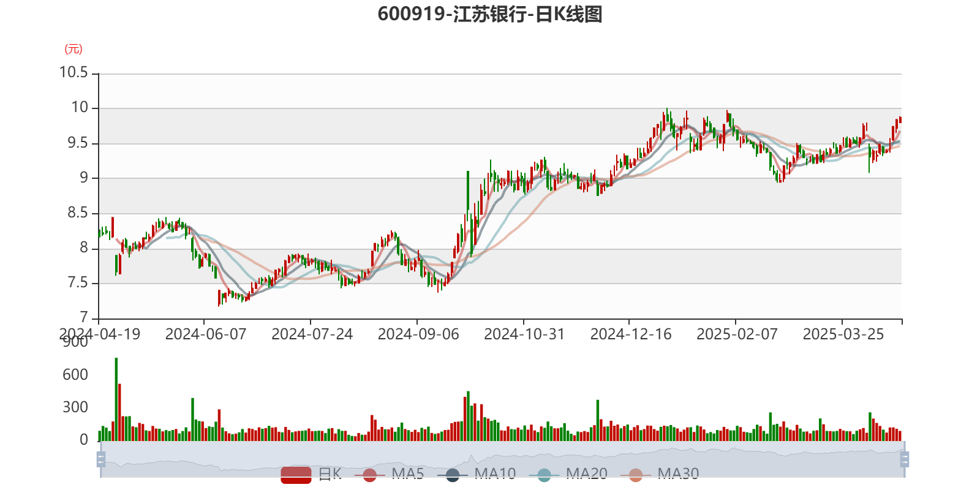Hide the MA30 moving average line
The image size is (980, 490).
[660, 474]
